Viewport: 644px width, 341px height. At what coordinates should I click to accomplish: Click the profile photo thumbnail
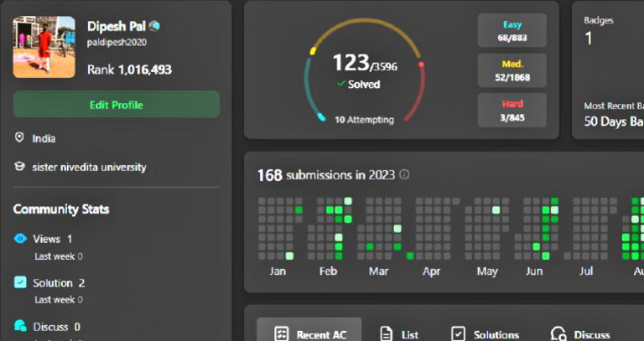[x=44, y=47]
